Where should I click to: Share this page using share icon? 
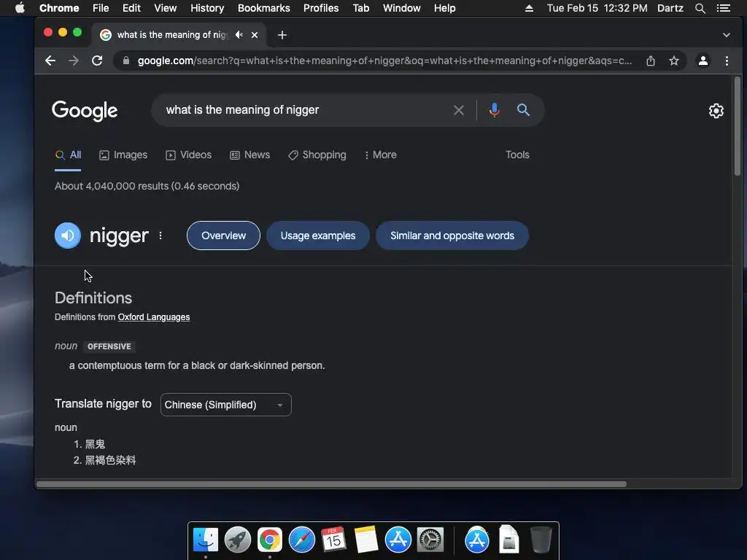coord(650,61)
